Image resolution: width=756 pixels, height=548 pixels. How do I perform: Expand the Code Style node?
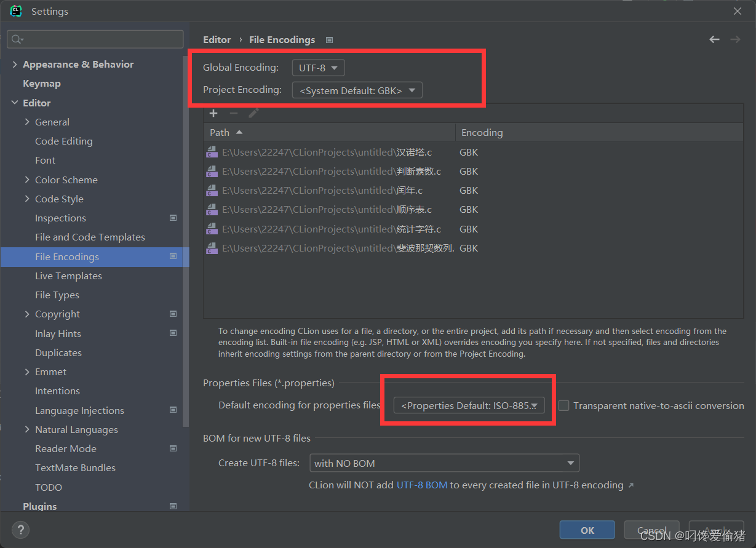click(x=27, y=199)
